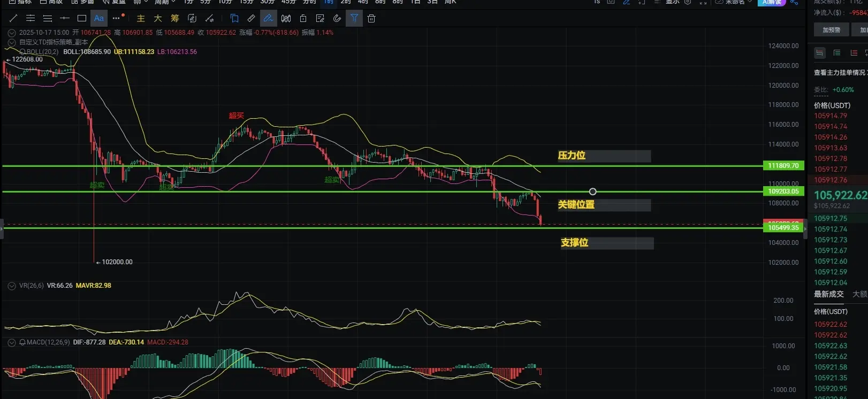This screenshot has width=868, height=399.
Task: Select the trend line drawing tool
Action: pyautogui.click(x=13, y=18)
